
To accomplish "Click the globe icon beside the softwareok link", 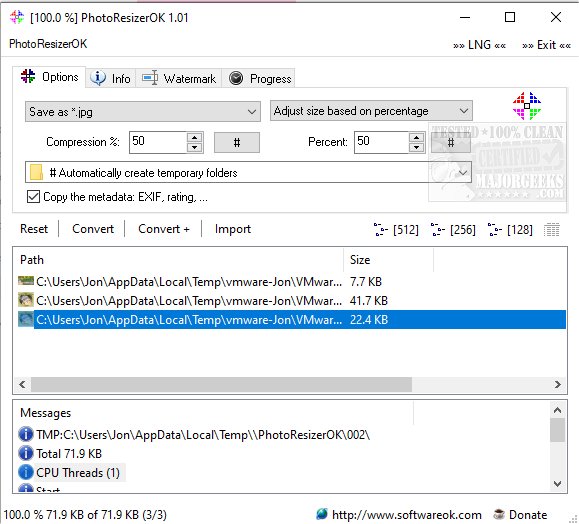I will [322, 514].
